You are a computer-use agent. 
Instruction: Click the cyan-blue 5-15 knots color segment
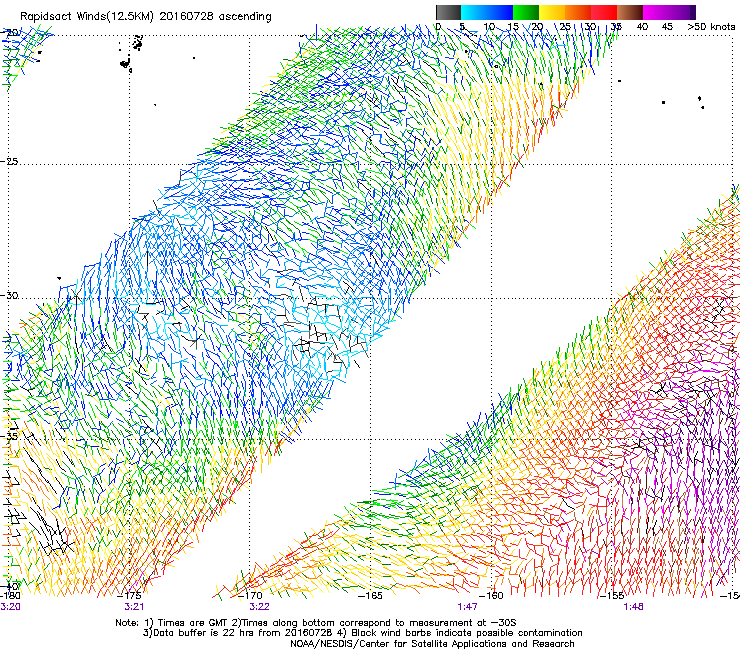click(x=487, y=12)
